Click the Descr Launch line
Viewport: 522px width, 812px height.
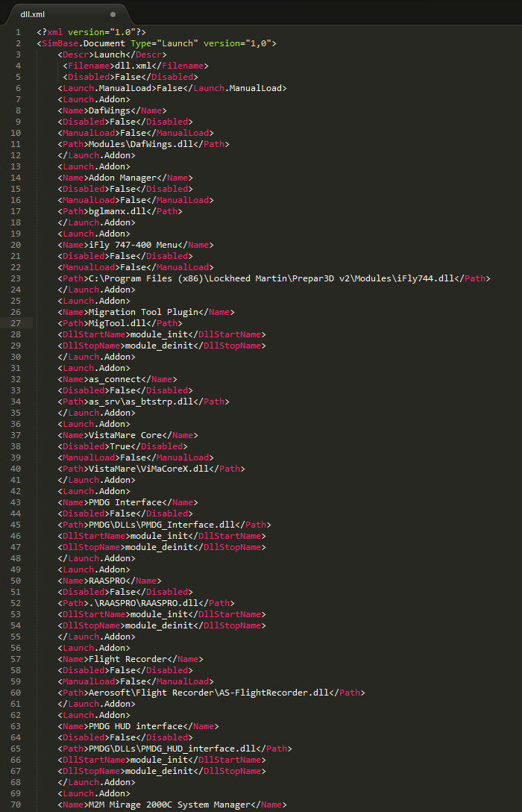(x=112, y=54)
